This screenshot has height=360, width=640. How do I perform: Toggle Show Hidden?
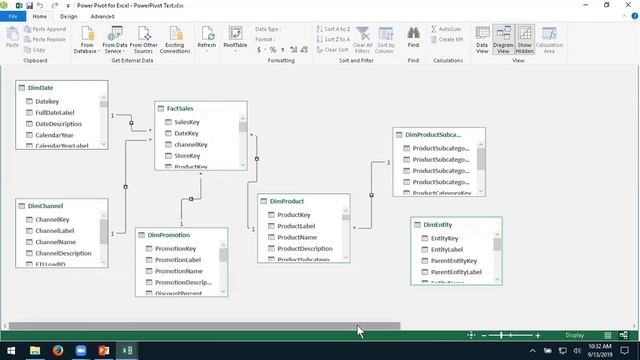[x=524, y=40]
